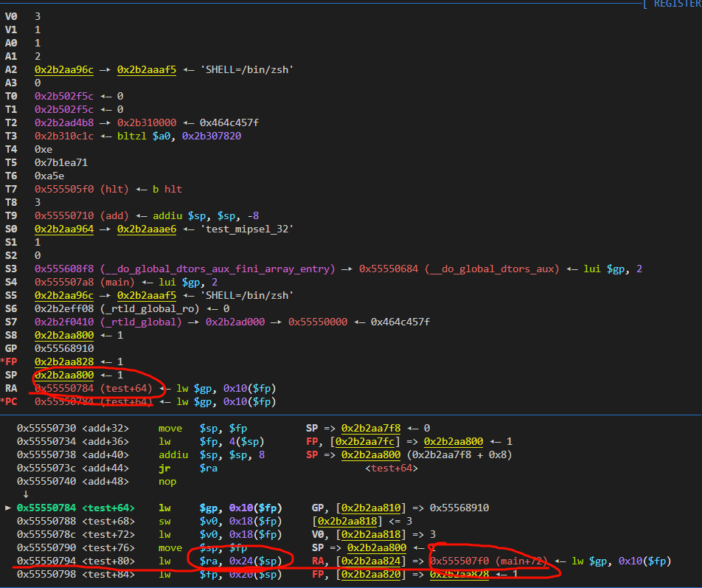
Task: Click the T5 value 0x7b1ea71
Action: (x=61, y=162)
